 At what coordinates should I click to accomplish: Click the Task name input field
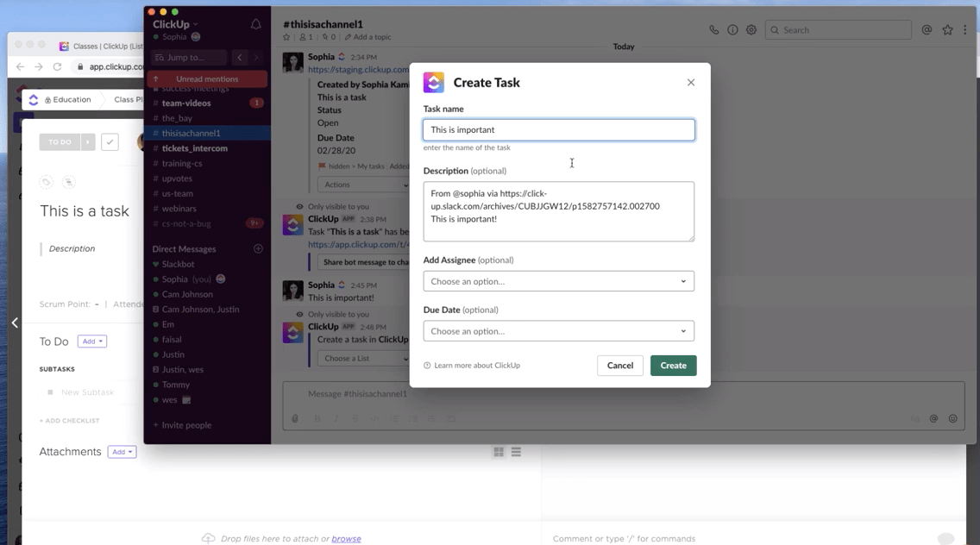point(559,130)
